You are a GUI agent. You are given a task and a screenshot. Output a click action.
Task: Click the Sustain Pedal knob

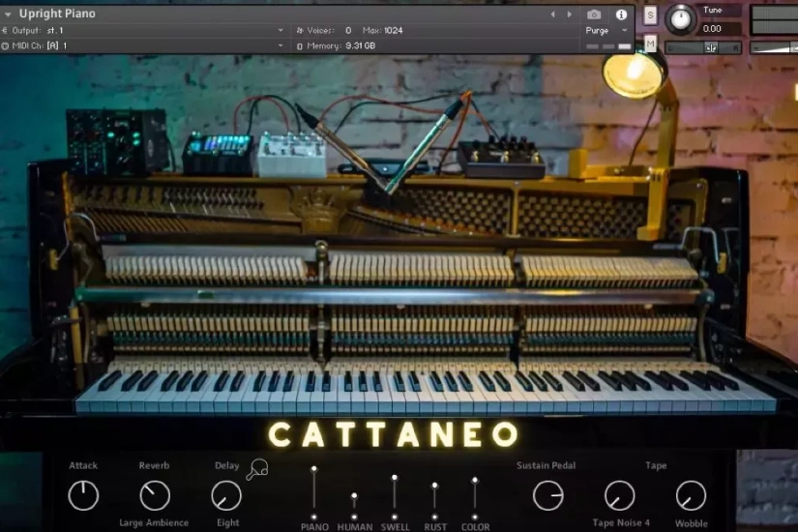click(548, 495)
